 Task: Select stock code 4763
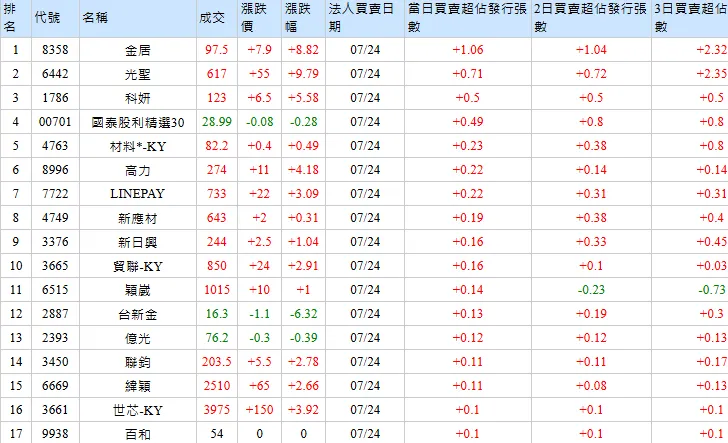55,146
